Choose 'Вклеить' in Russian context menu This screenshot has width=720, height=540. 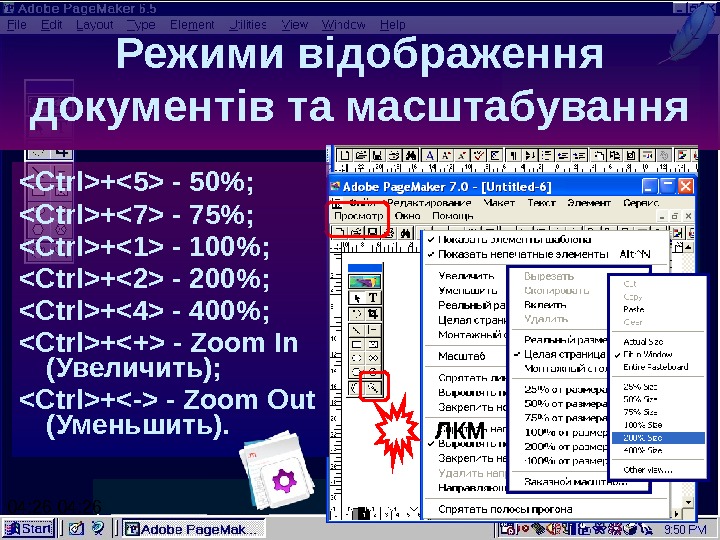pyautogui.click(x=559, y=305)
